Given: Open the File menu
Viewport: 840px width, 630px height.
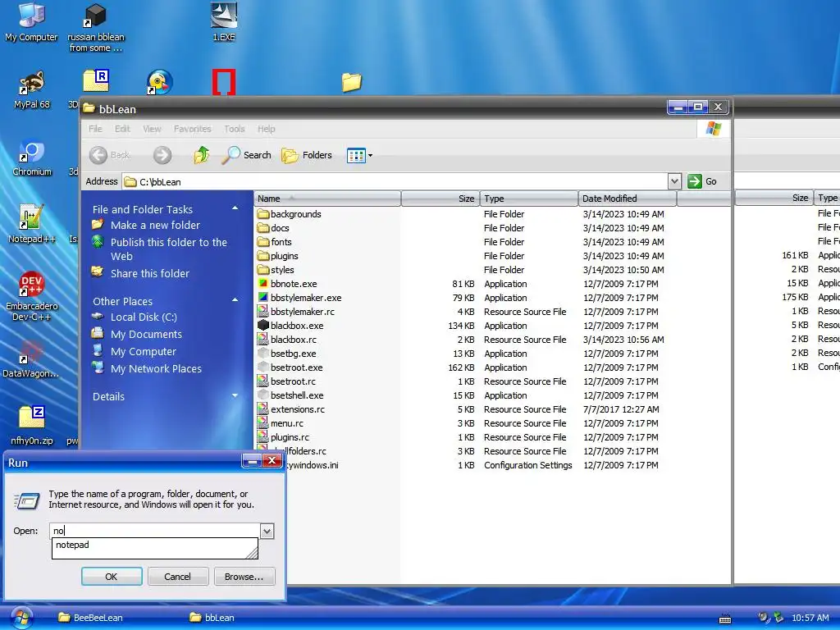Looking at the screenshot, I should pyautogui.click(x=95, y=129).
